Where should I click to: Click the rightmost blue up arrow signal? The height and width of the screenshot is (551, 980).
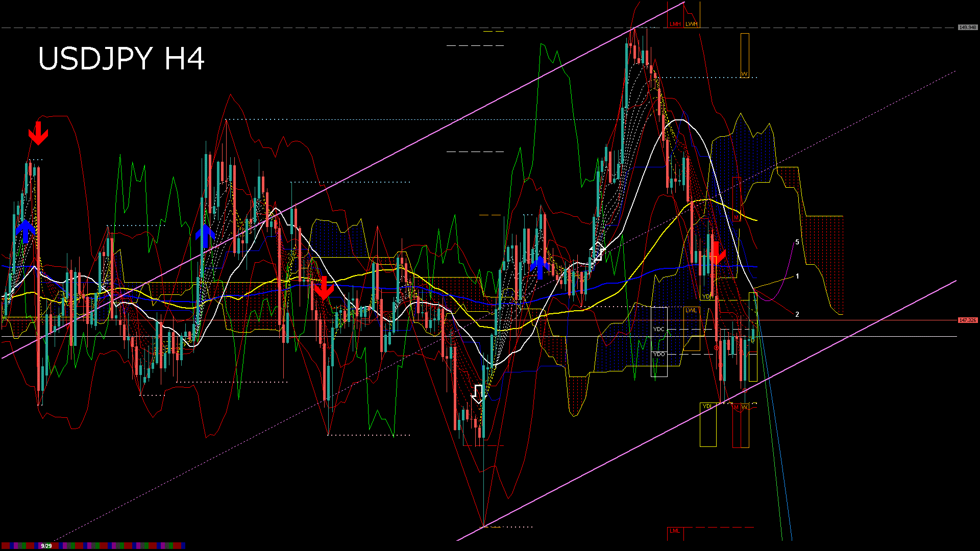[540, 267]
